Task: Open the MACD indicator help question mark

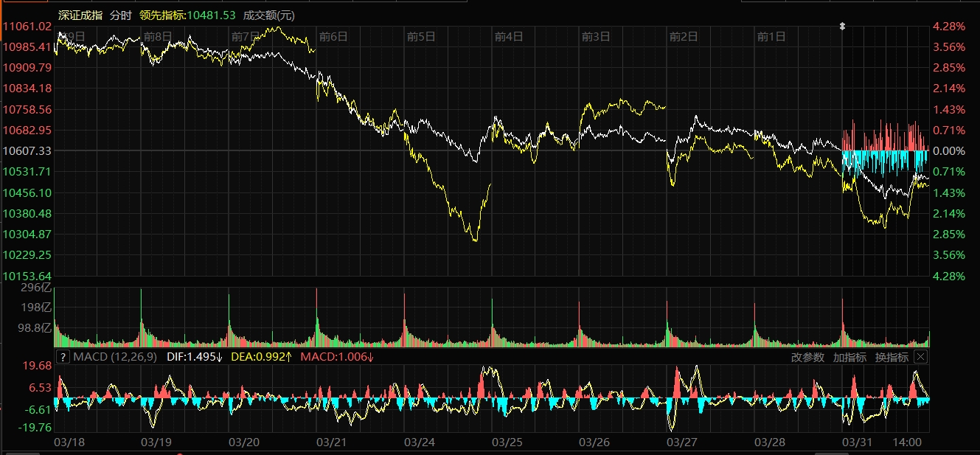Action: point(63,358)
